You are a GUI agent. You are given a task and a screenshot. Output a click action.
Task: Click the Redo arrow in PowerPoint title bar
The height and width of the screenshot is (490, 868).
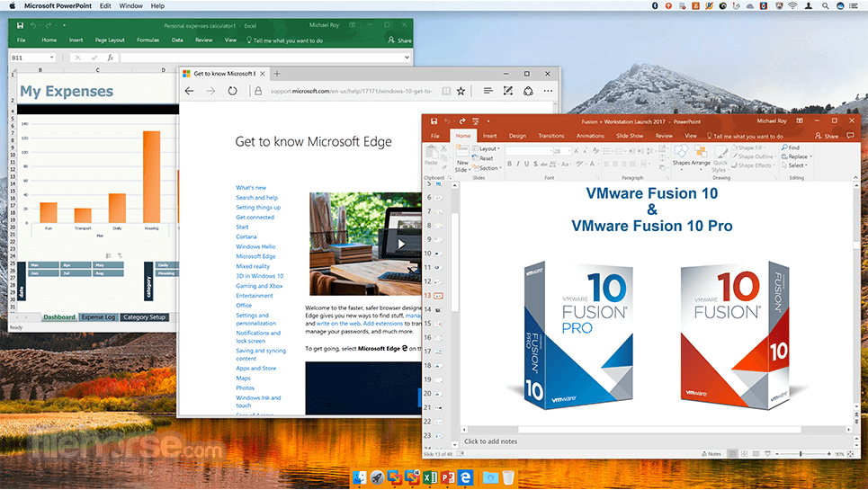(461, 121)
